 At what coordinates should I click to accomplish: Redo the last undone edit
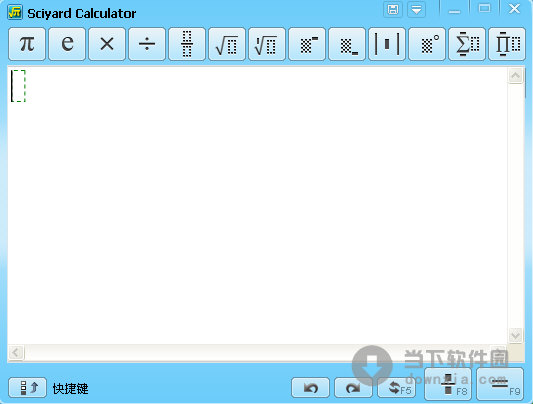(x=353, y=388)
